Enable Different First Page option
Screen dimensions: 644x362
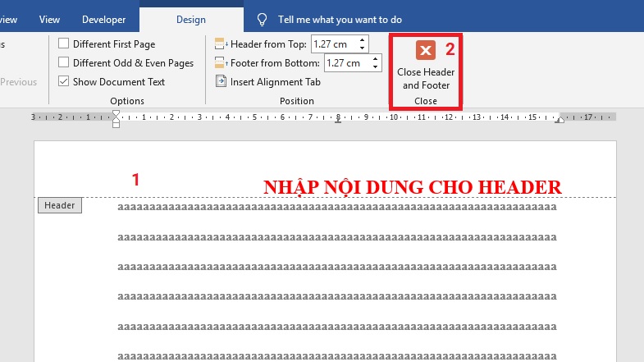click(x=64, y=44)
